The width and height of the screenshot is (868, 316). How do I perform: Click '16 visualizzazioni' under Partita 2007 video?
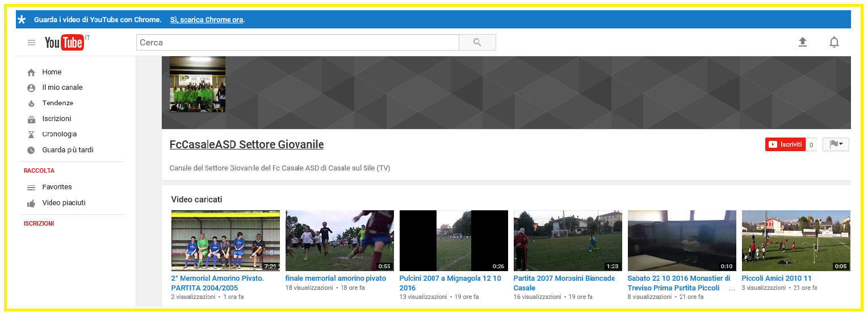537,297
